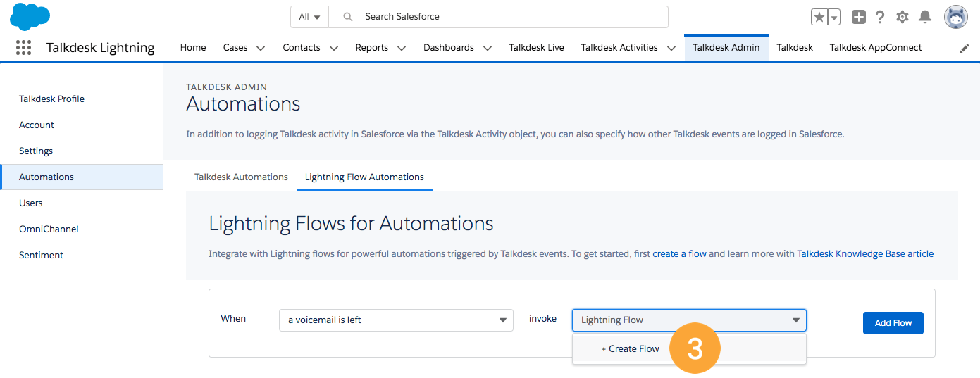Image resolution: width=980 pixels, height=378 pixels.
Task: Expand the Cases tab chevron
Action: (261, 49)
